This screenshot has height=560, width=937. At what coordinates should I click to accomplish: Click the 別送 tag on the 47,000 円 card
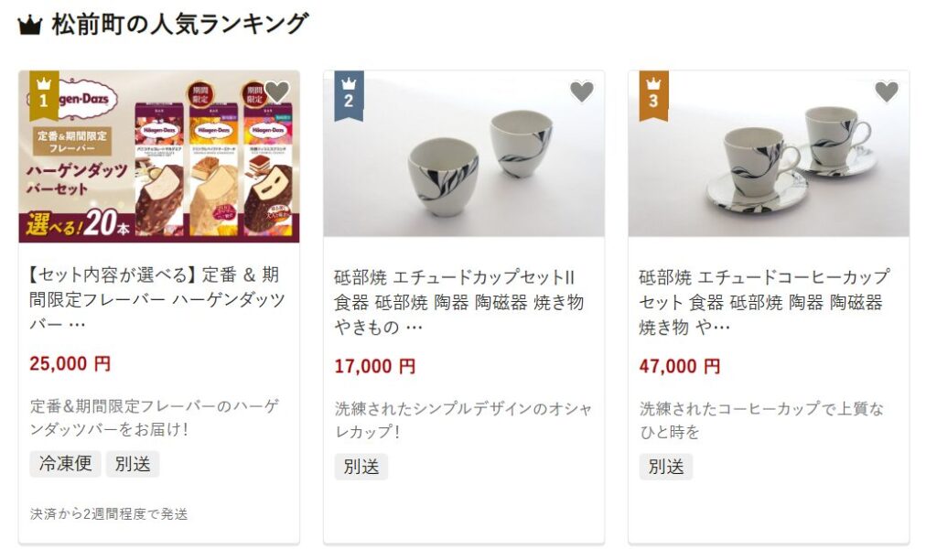pyautogui.click(x=666, y=467)
